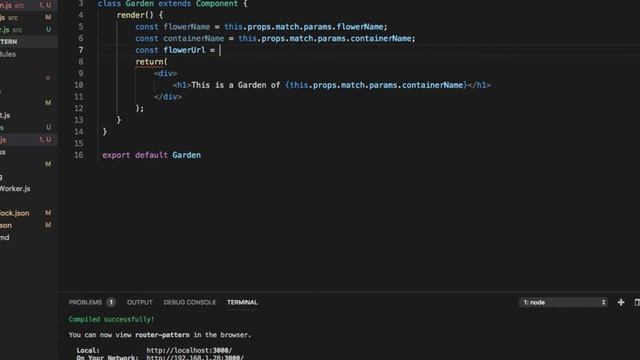
Task: Open the OUTPUT panel tab
Action: (x=140, y=302)
